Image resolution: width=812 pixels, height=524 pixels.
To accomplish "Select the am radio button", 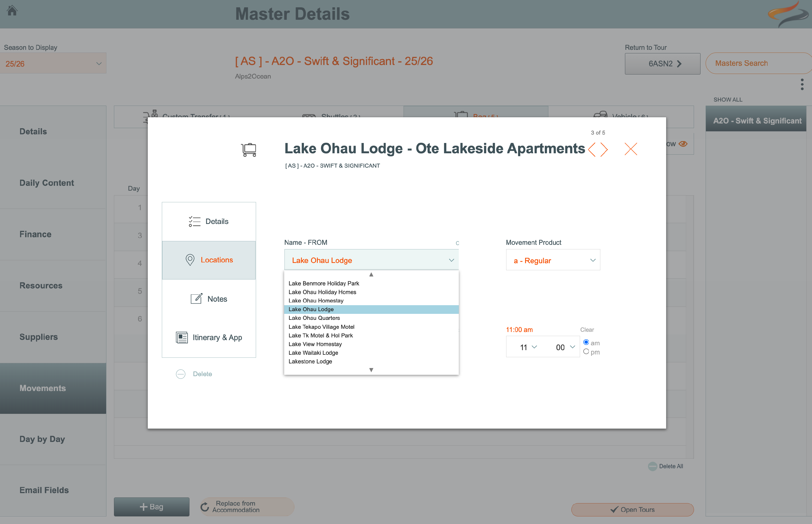I will [586, 342].
